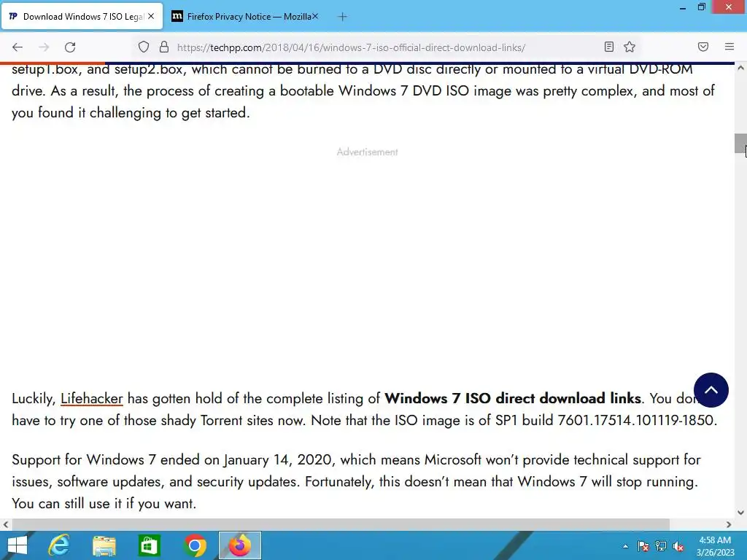Click the Advertisement label

tap(368, 152)
